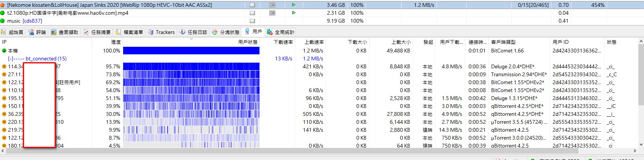
Task: Switch to the 分塊狀態 tab
Action: (x=226, y=32)
